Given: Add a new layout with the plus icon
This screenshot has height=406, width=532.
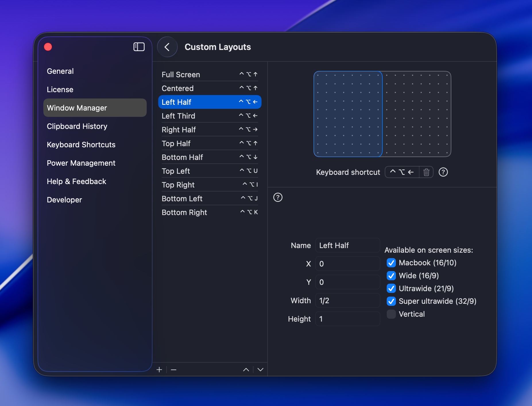Looking at the screenshot, I should click(x=160, y=370).
